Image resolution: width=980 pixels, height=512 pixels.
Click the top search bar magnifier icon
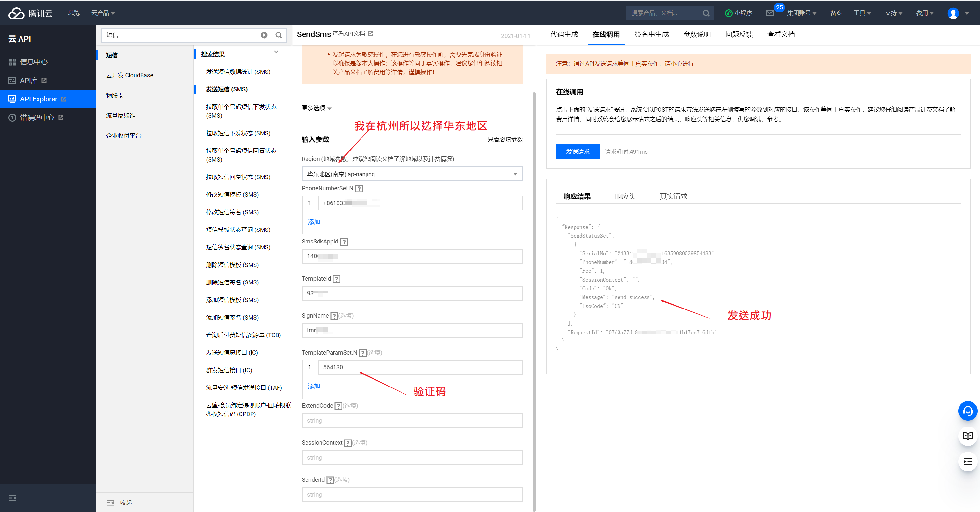coord(706,13)
